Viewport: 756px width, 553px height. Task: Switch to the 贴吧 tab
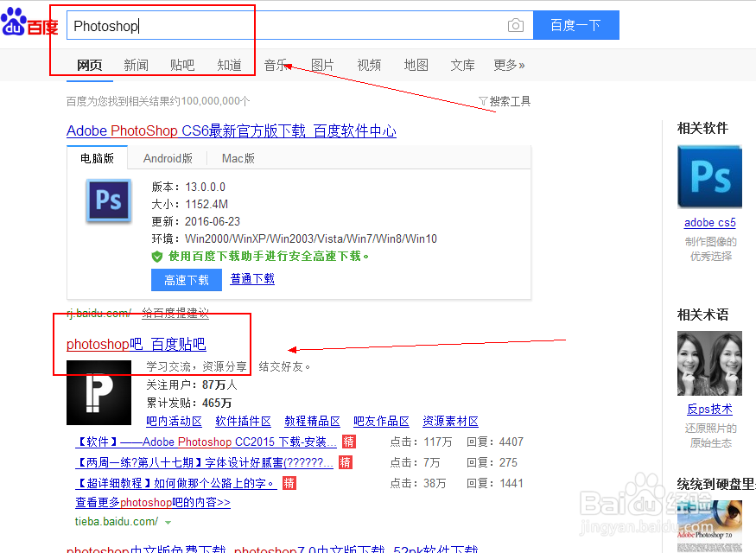pos(182,65)
